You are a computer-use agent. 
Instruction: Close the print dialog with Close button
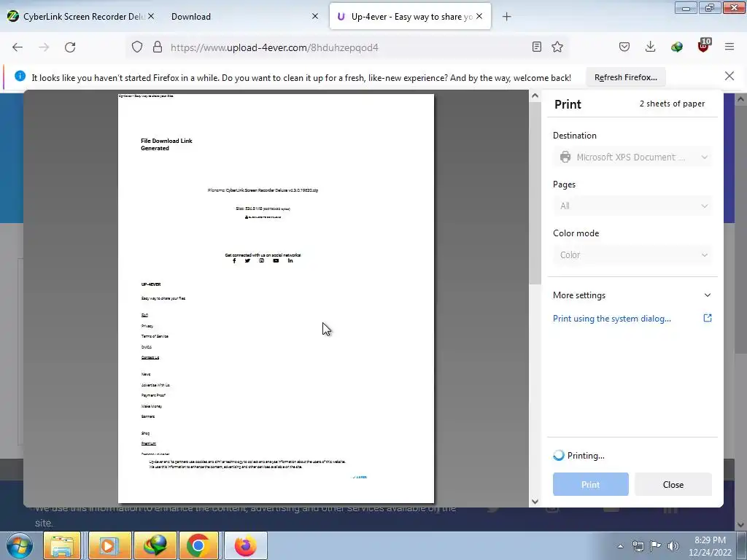coord(673,484)
